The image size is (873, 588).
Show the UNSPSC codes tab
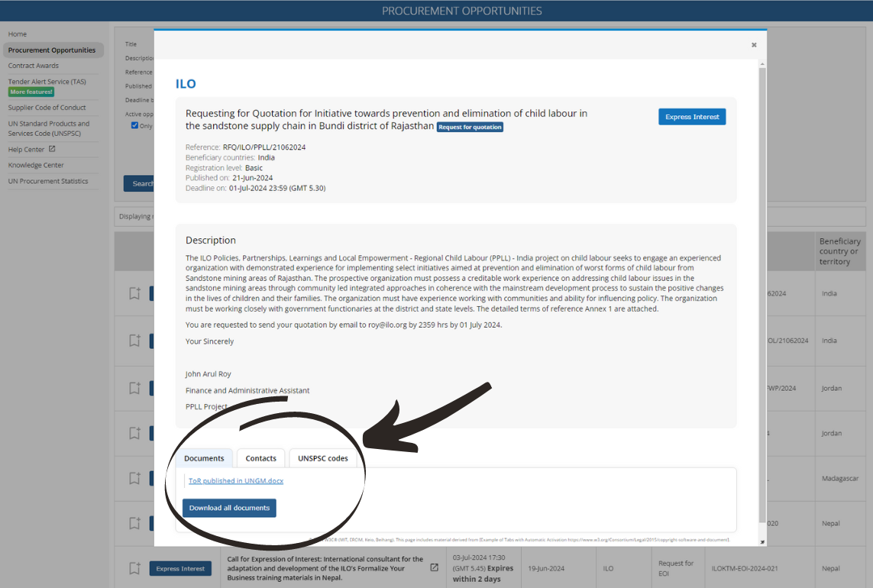point(323,458)
